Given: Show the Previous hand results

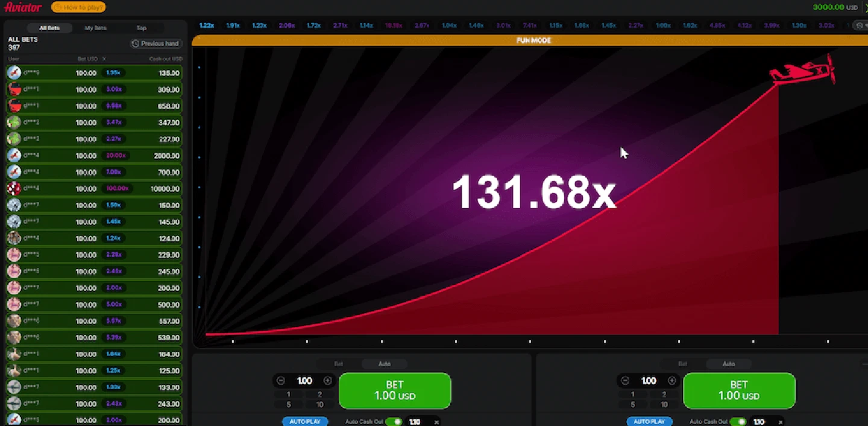Looking at the screenshot, I should (156, 43).
